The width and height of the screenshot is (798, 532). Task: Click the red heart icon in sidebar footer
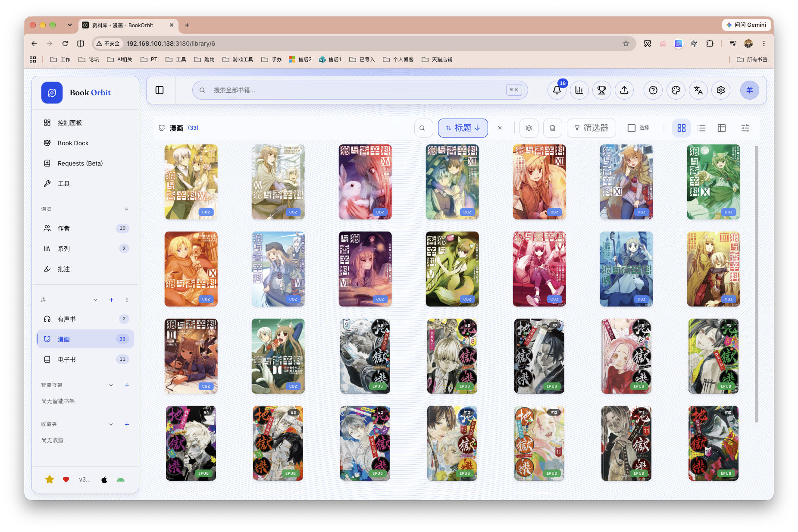pyautogui.click(x=66, y=479)
